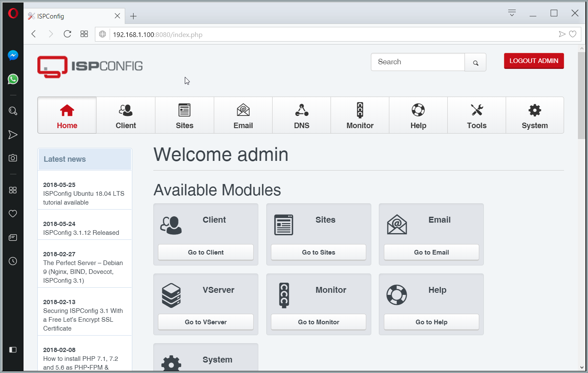Open Speed Dial grid icon in sidebar

tap(13, 190)
